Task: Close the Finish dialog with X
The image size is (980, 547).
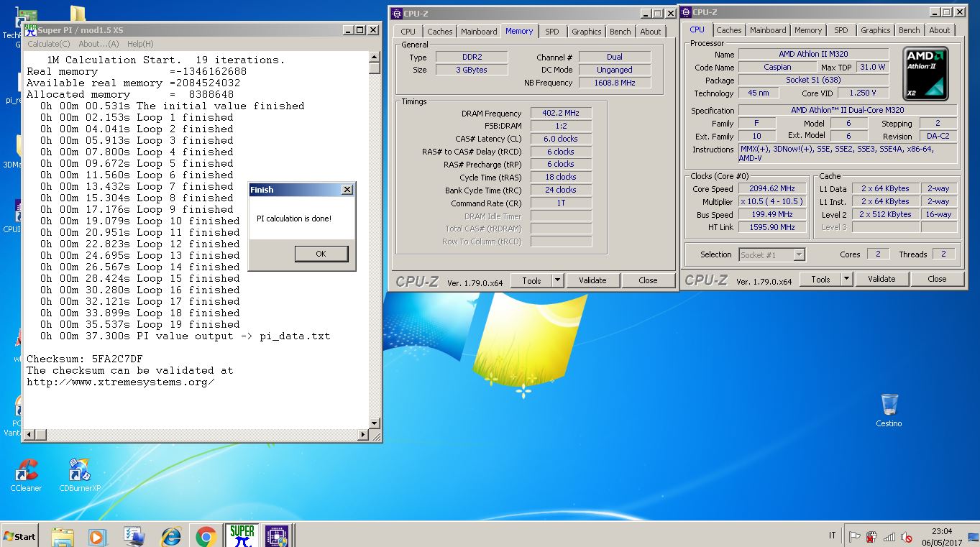Action: coord(347,190)
